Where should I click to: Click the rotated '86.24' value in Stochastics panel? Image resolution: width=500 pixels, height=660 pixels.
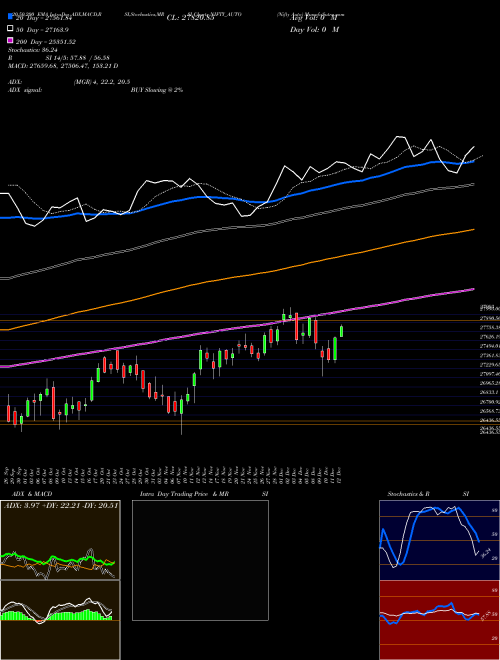[x=486, y=552]
